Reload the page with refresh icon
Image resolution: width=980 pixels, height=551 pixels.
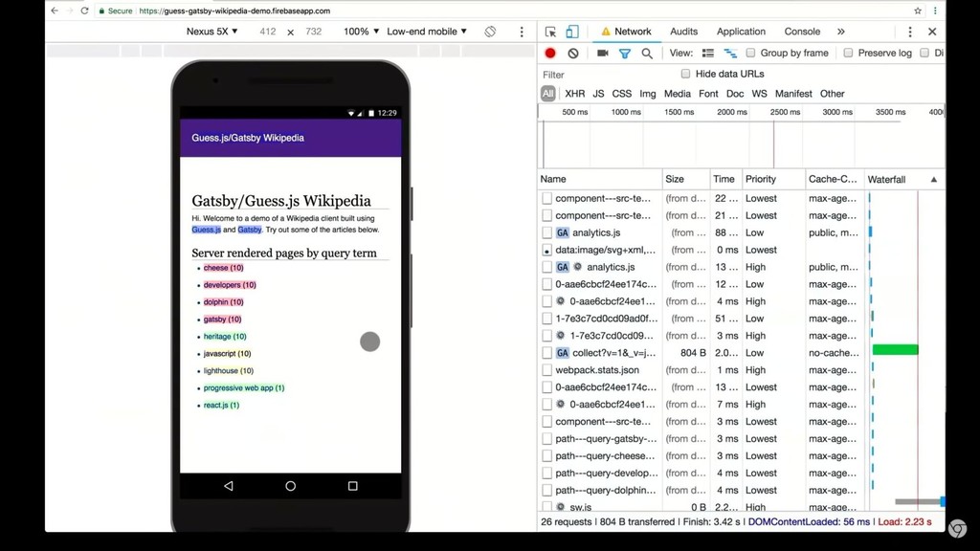point(84,11)
